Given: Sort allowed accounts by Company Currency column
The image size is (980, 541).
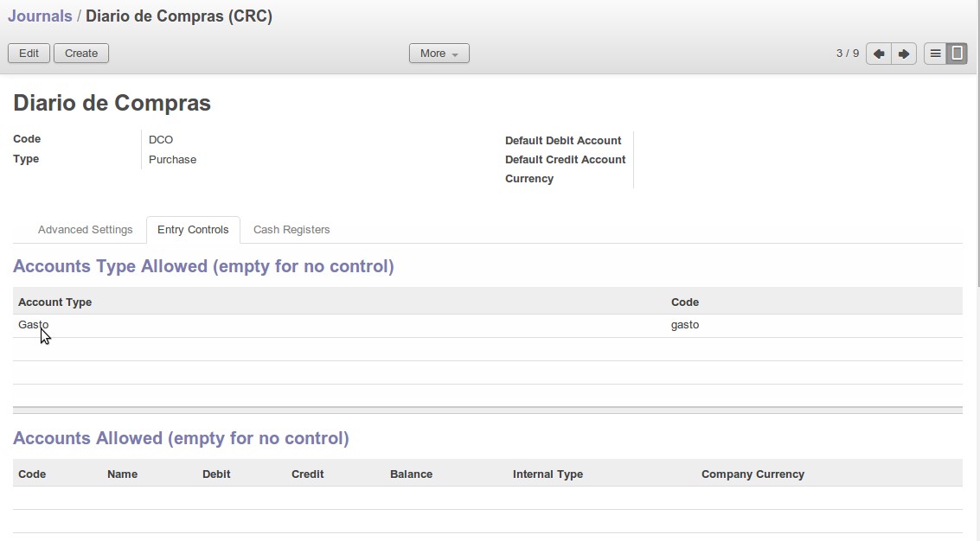Looking at the screenshot, I should (x=753, y=474).
